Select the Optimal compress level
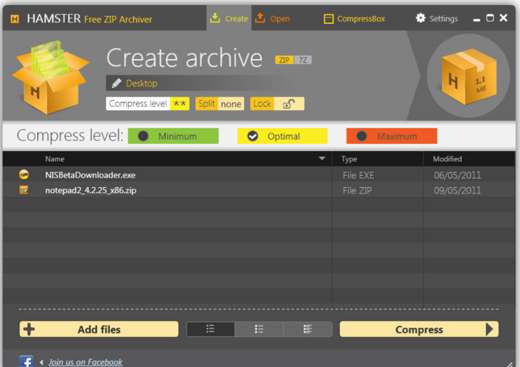Image resolution: width=520 pixels, height=367 pixels. [283, 136]
